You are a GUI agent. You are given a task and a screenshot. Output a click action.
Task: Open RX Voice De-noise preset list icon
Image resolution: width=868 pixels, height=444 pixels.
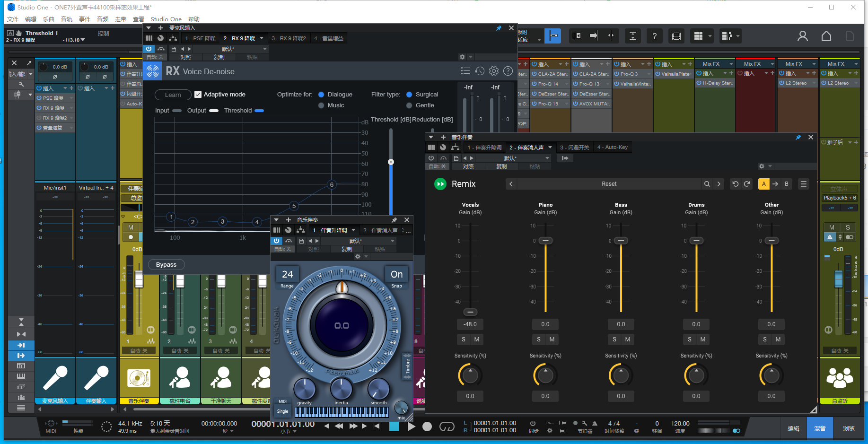point(465,71)
